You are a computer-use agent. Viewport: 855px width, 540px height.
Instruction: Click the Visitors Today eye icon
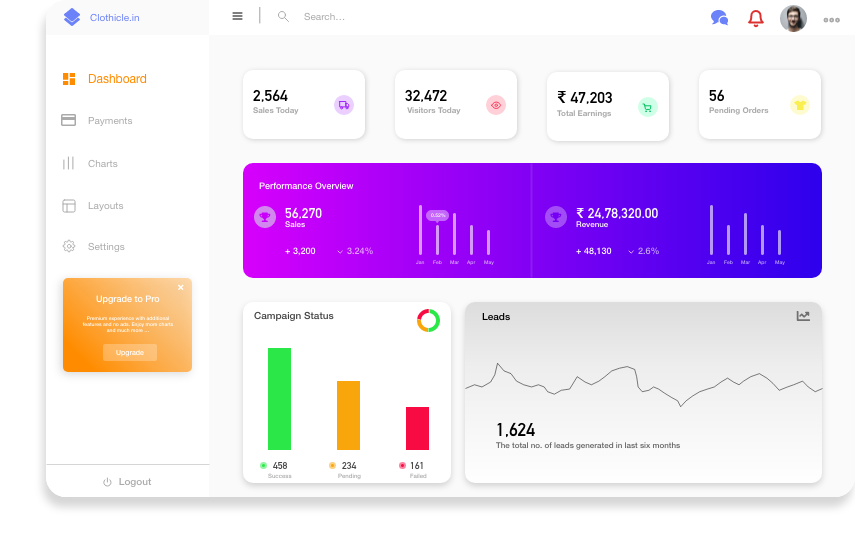pyautogui.click(x=495, y=105)
